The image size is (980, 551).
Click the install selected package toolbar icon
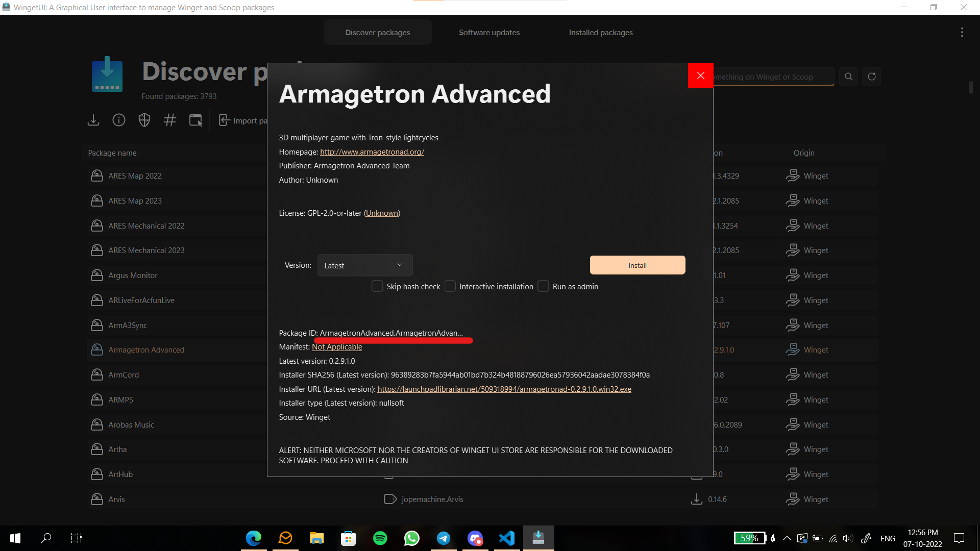(93, 120)
